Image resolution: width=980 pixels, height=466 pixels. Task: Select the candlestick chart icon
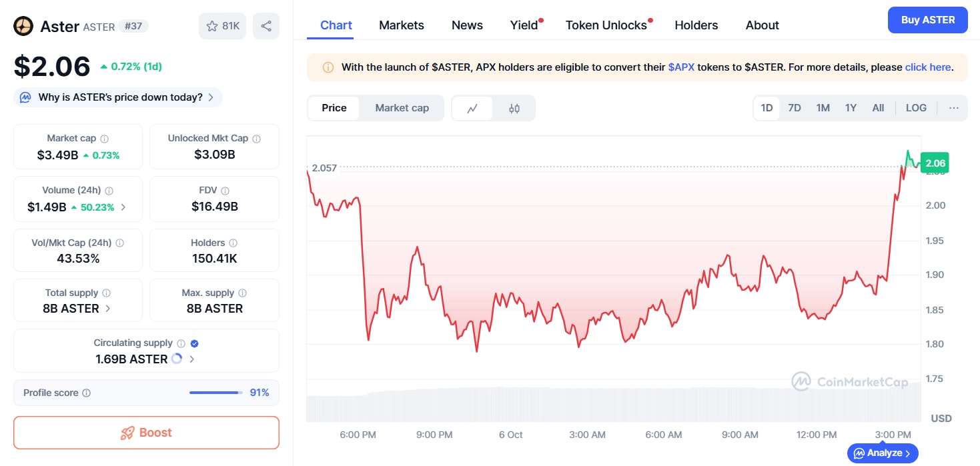click(x=514, y=107)
